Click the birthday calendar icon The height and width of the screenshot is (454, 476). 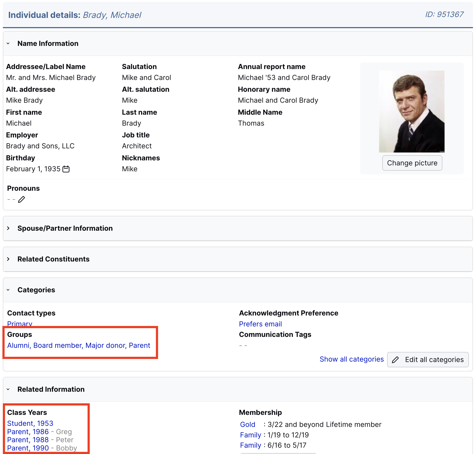point(66,169)
